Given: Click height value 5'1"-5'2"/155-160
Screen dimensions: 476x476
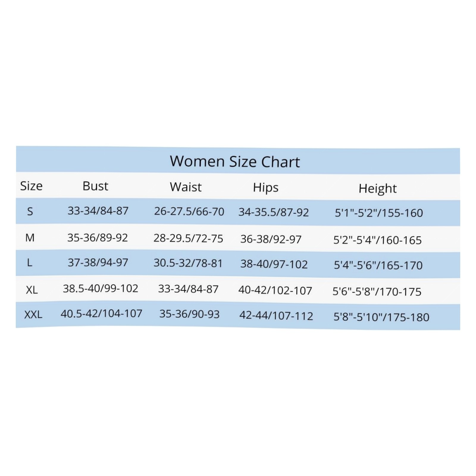Looking at the screenshot, I should coord(379,213).
